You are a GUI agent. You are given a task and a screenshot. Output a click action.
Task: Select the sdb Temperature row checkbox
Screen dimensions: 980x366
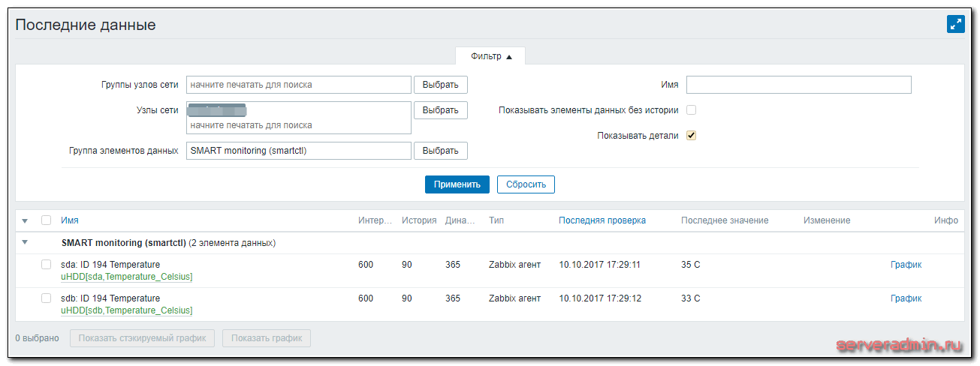[47, 298]
